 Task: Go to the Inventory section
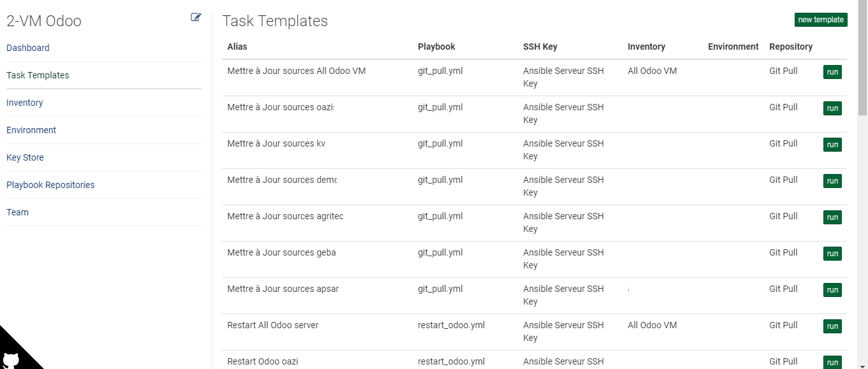(25, 103)
